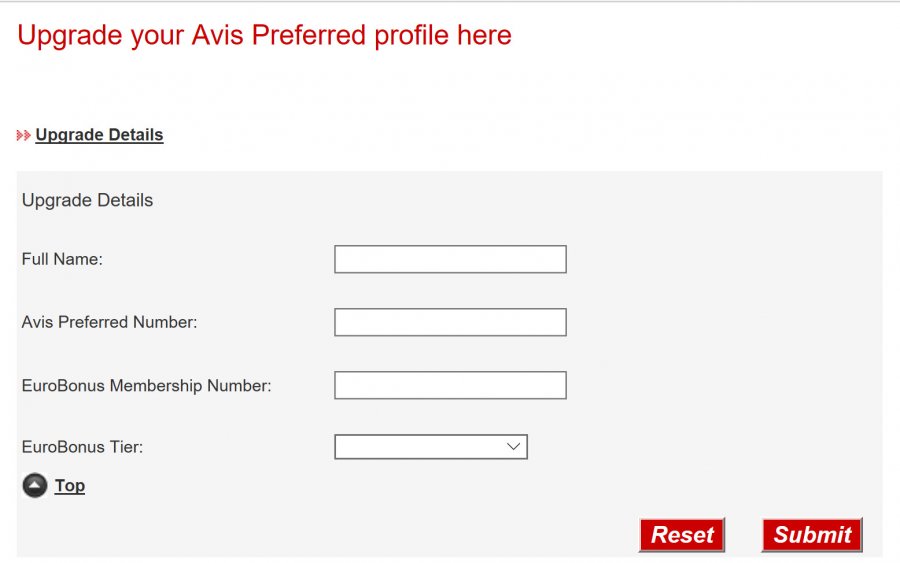The height and width of the screenshot is (563, 900).
Task: Jump to page top via Top link
Action: [70, 486]
